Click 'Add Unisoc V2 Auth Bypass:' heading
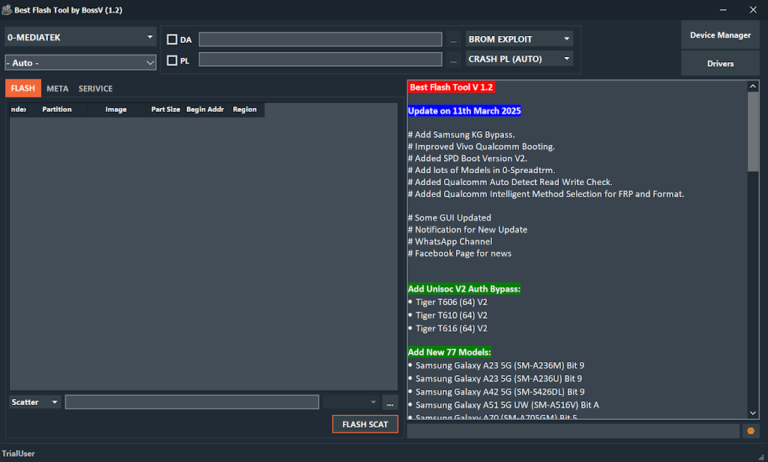Image resolution: width=768 pixels, height=462 pixels. pos(464,289)
